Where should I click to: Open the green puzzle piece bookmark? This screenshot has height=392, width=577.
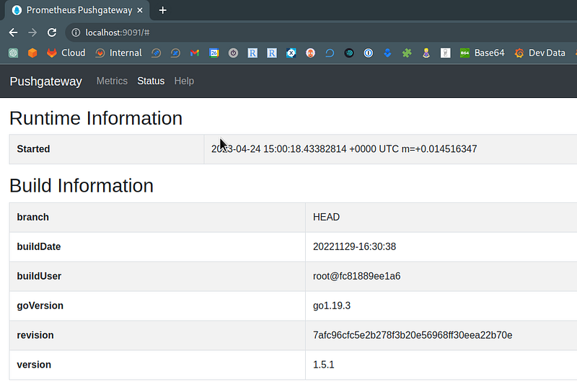coord(407,53)
